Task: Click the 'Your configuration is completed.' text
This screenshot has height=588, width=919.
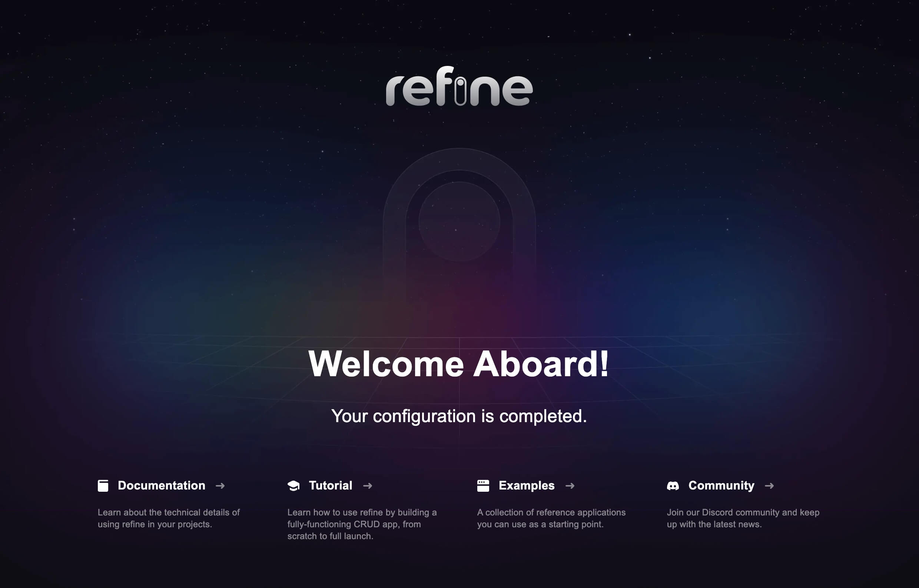Action: coord(459,416)
